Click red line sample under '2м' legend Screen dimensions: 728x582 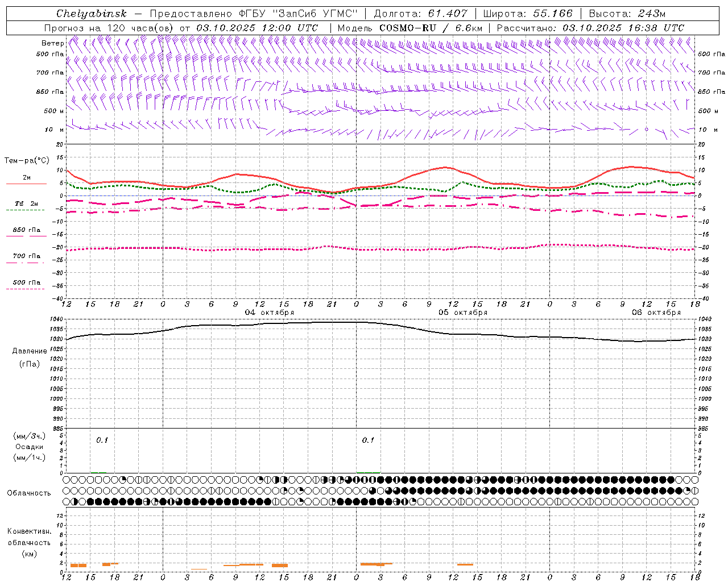[26, 184]
